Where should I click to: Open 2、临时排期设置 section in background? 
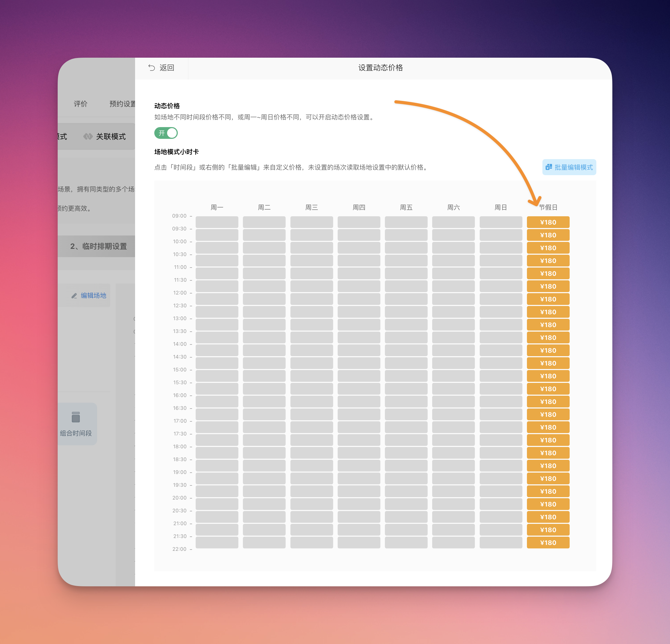click(98, 246)
